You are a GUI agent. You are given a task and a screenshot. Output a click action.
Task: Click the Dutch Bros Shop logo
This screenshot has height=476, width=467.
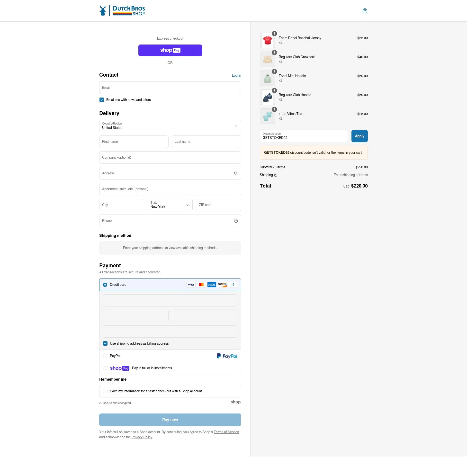[x=122, y=10]
